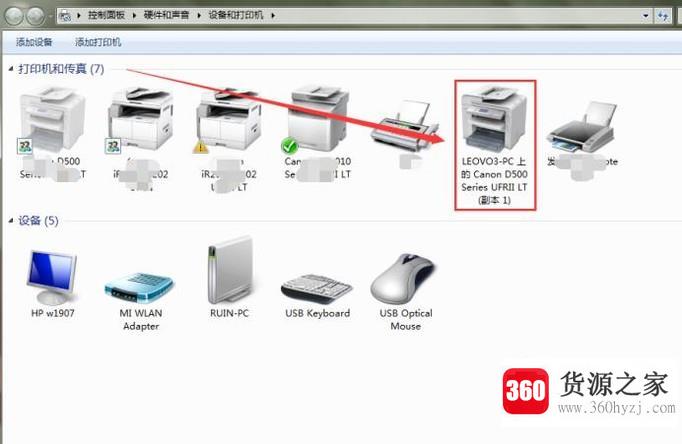Open dropdown arrow after 控制面板 breadcrumb
Screen dimensions: 682x444
click(134, 15)
